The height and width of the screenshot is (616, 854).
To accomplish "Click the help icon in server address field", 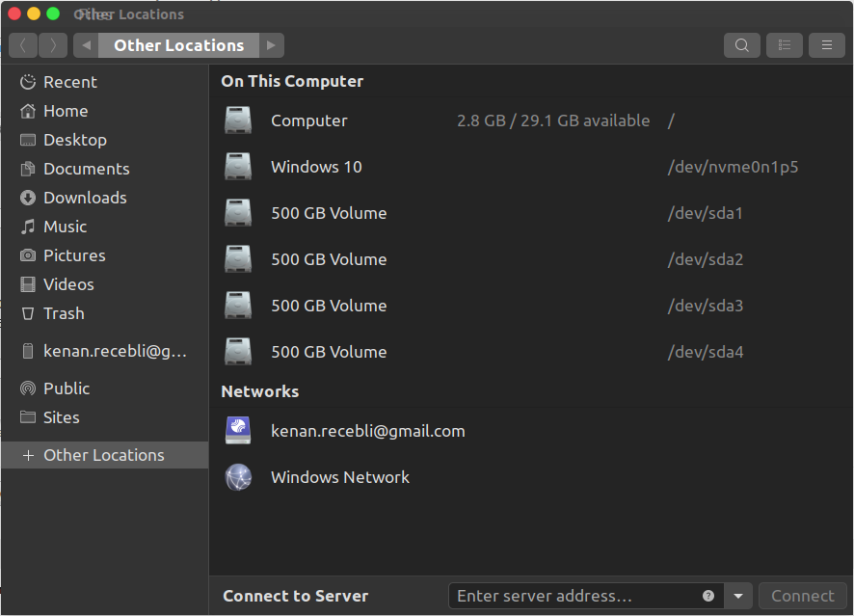I will tap(708, 596).
